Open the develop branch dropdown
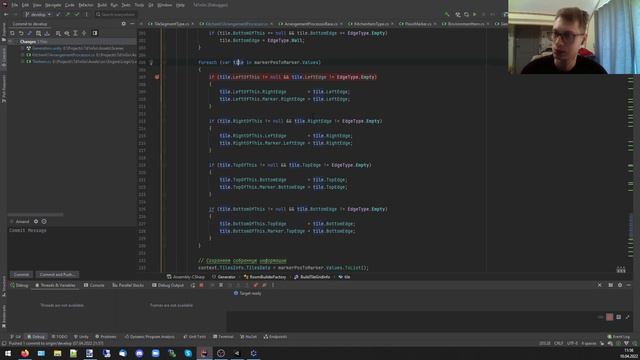The image size is (640, 360). 38,14
